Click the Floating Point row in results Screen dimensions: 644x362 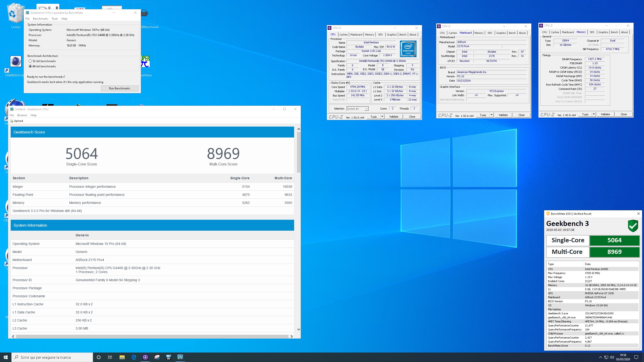pyautogui.click(x=152, y=195)
